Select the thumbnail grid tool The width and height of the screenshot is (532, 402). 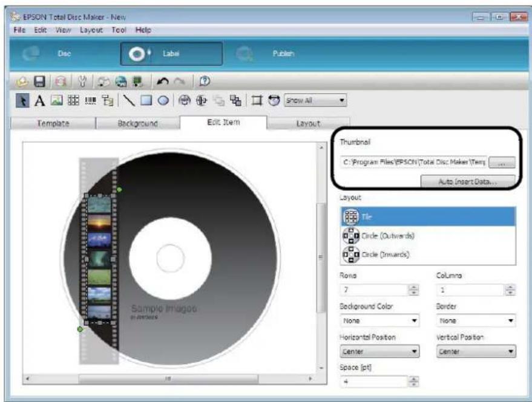point(73,100)
